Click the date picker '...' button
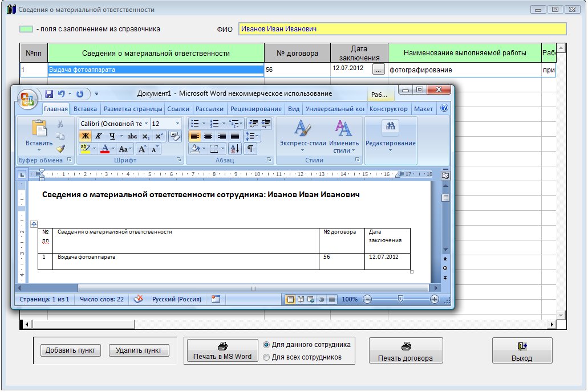Image resolution: width=588 pixels, height=392 pixels. click(x=378, y=70)
